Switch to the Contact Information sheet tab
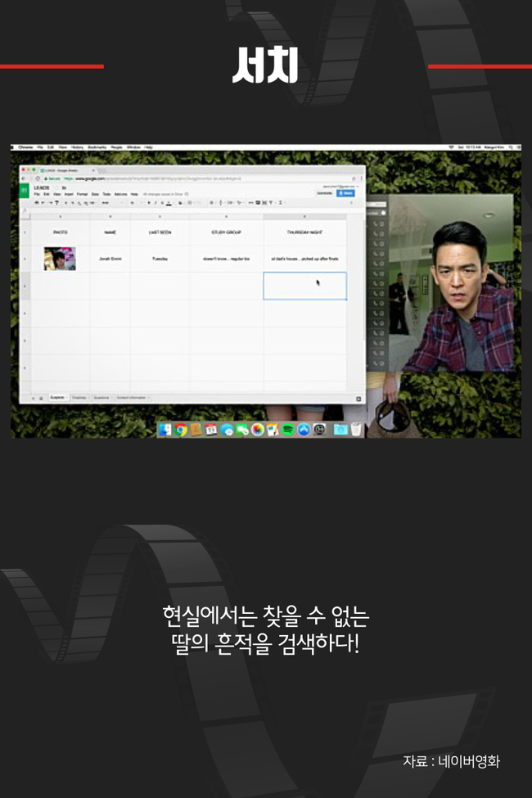The image size is (532, 798). 133,398
